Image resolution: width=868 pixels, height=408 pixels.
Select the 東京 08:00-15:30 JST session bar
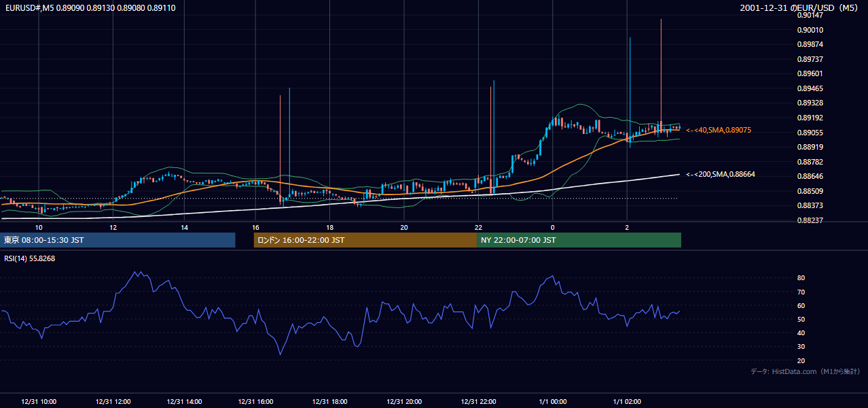pos(117,240)
